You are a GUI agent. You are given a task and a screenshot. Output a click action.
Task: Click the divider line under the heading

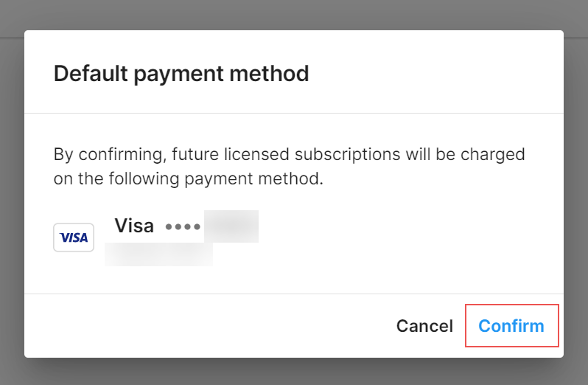tap(294, 113)
